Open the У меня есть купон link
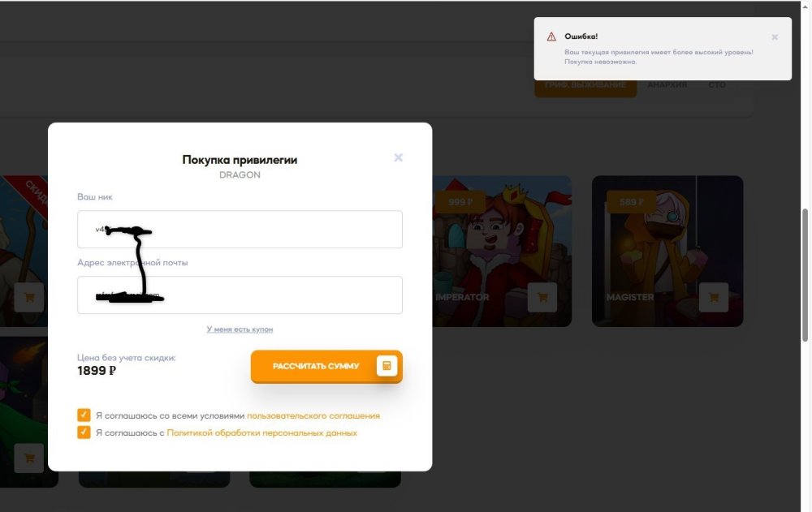This screenshot has width=812, height=512. coord(240,329)
